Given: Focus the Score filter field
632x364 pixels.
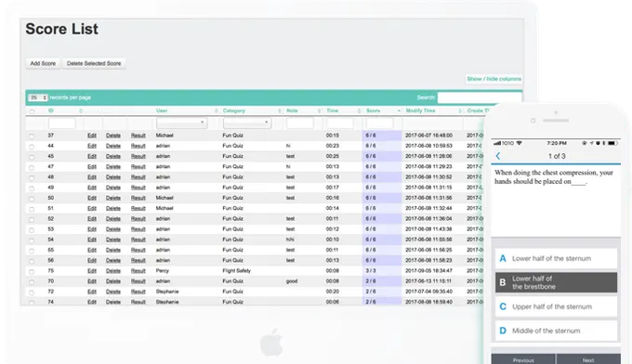Looking at the screenshot, I should pyautogui.click(x=379, y=123).
